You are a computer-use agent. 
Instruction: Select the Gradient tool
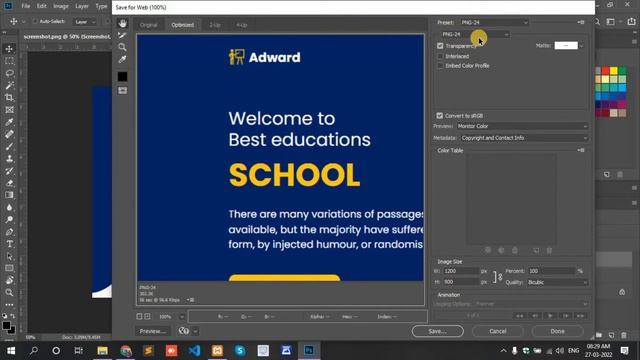click(x=9, y=195)
